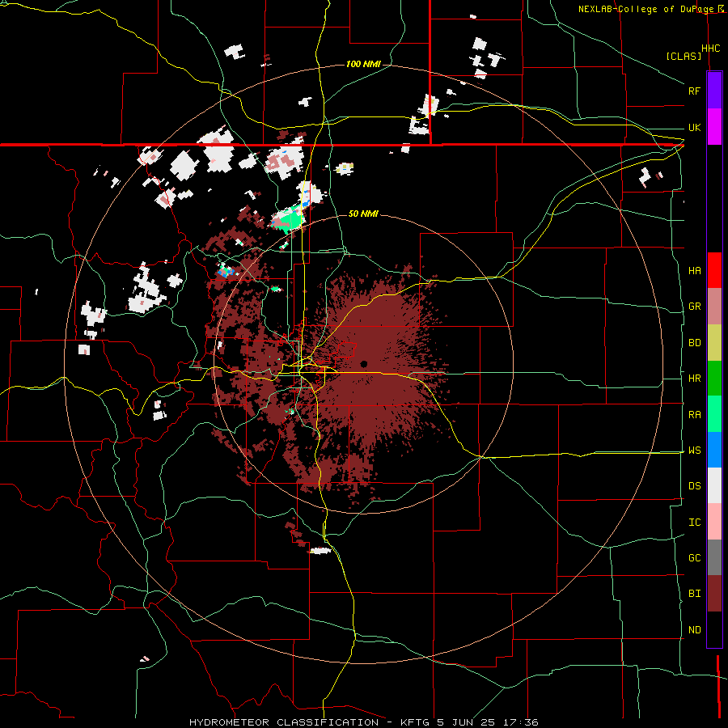Click the WS legend label
728x728 pixels.
coord(694,451)
